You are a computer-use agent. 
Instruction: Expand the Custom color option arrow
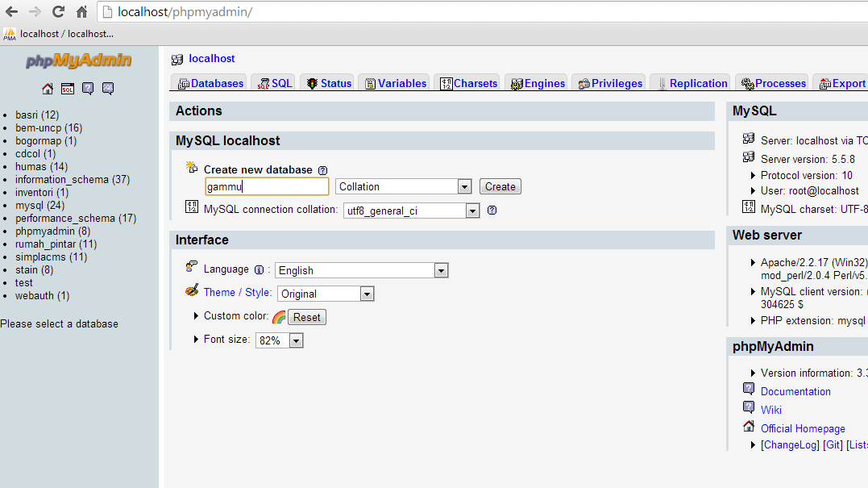click(196, 315)
